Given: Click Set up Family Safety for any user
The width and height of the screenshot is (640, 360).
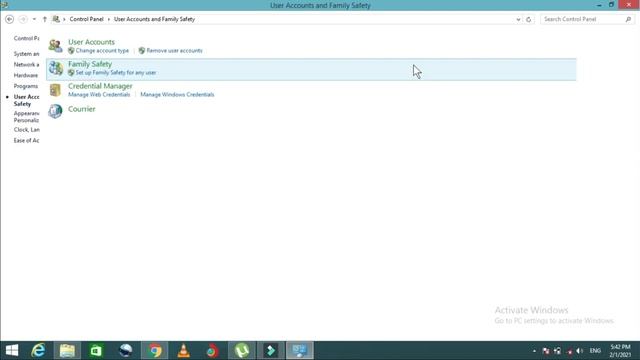Looking at the screenshot, I should click(x=116, y=73).
